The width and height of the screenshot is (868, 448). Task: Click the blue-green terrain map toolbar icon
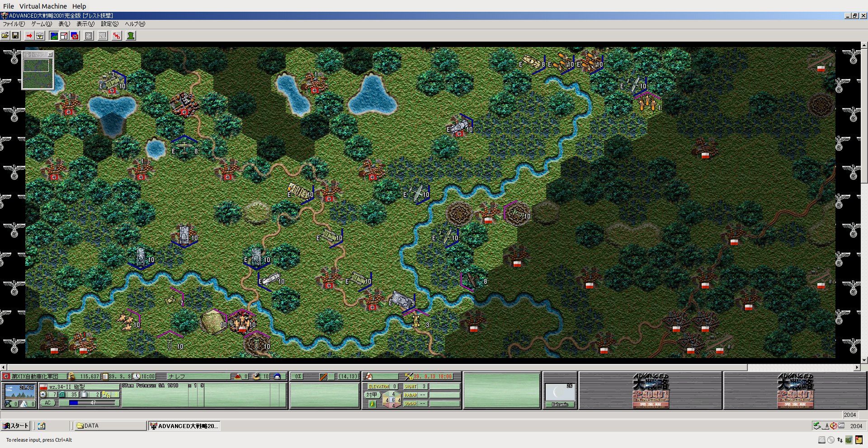click(x=54, y=36)
